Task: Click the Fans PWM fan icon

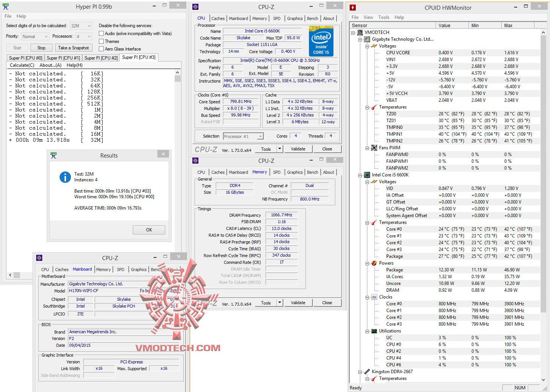Action: [374, 148]
